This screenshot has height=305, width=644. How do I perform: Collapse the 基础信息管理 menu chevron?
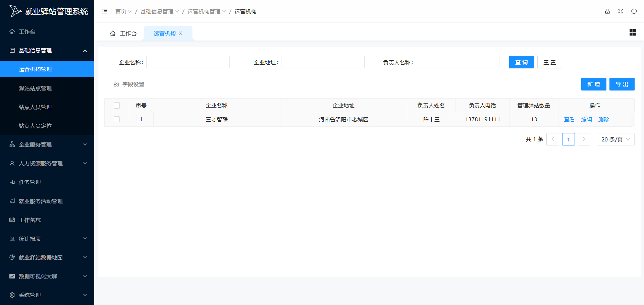[x=85, y=51]
